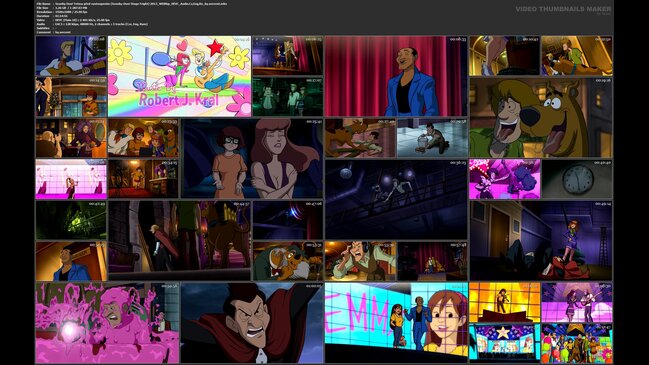Select the angry caped phantom close-up

[252, 323]
